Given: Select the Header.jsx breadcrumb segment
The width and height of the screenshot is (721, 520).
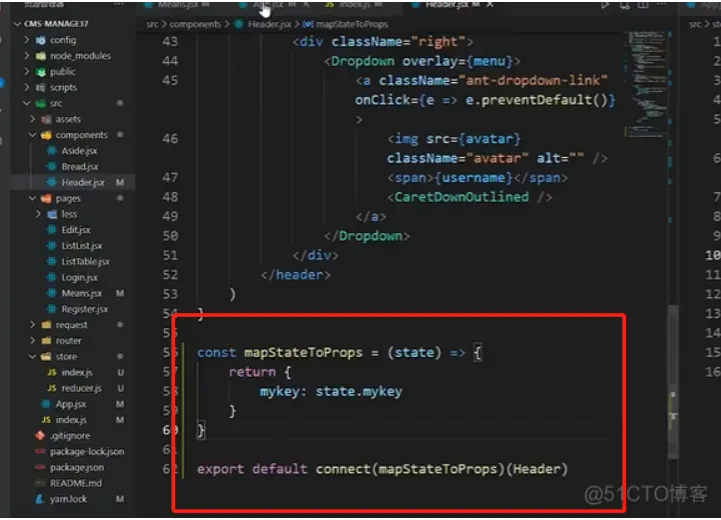Looking at the screenshot, I should pos(269,24).
